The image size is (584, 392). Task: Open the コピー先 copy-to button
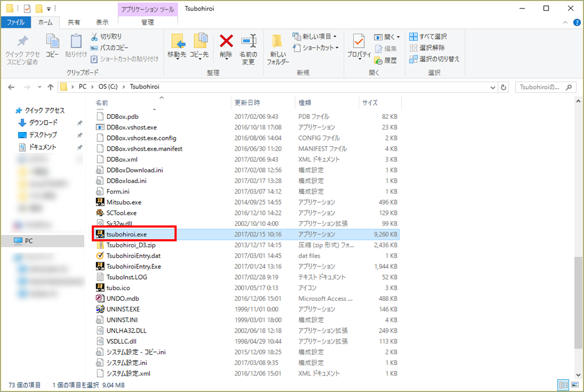coord(199,46)
